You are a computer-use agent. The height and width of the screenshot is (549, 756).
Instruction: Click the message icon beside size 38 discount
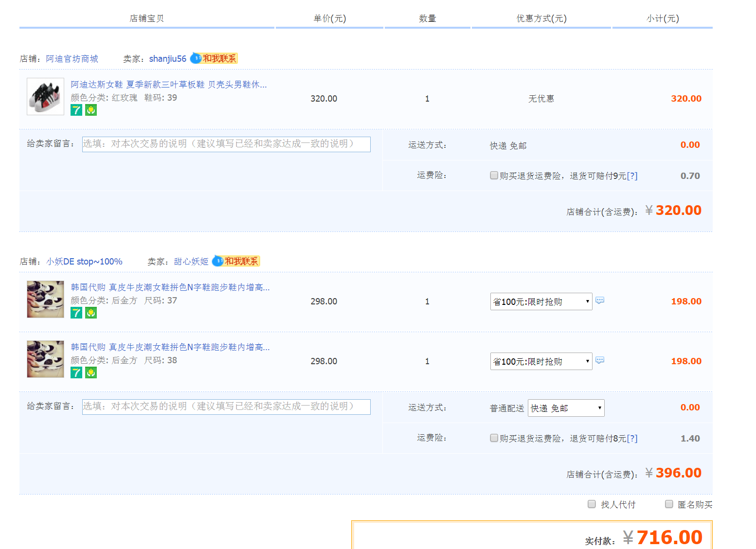600,360
